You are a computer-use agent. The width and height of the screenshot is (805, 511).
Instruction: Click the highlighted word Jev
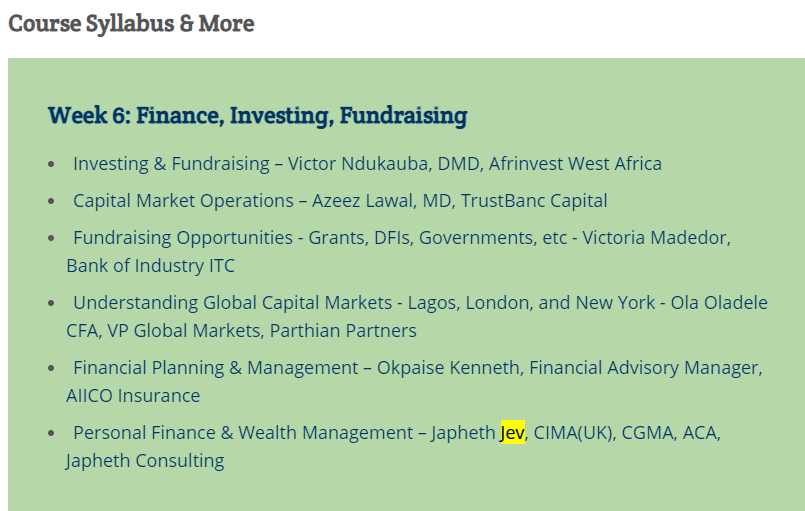(x=512, y=433)
